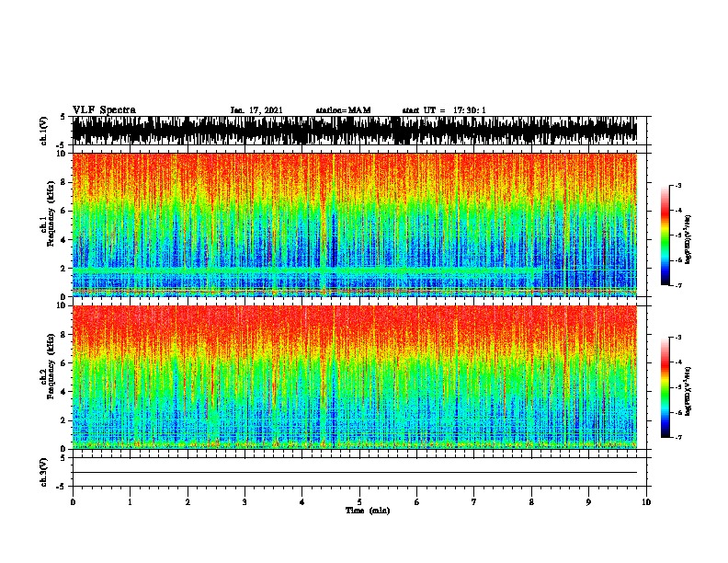Click the upper color scale bar beside ch.1
The height and width of the screenshot is (563, 728).
coord(665,236)
